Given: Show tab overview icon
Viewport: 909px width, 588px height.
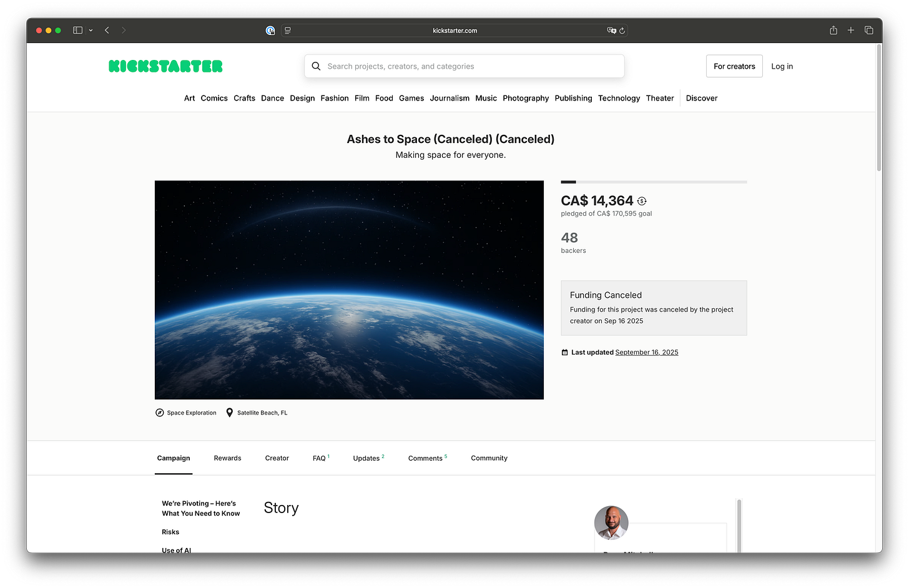Looking at the screenshot, I should 868,30.
